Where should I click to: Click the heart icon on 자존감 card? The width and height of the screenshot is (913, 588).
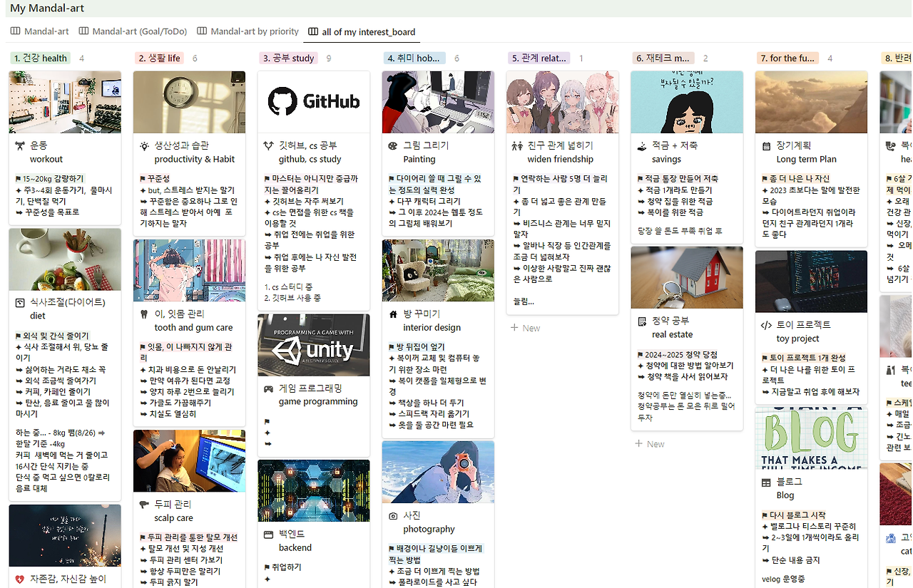click(20, 579)
